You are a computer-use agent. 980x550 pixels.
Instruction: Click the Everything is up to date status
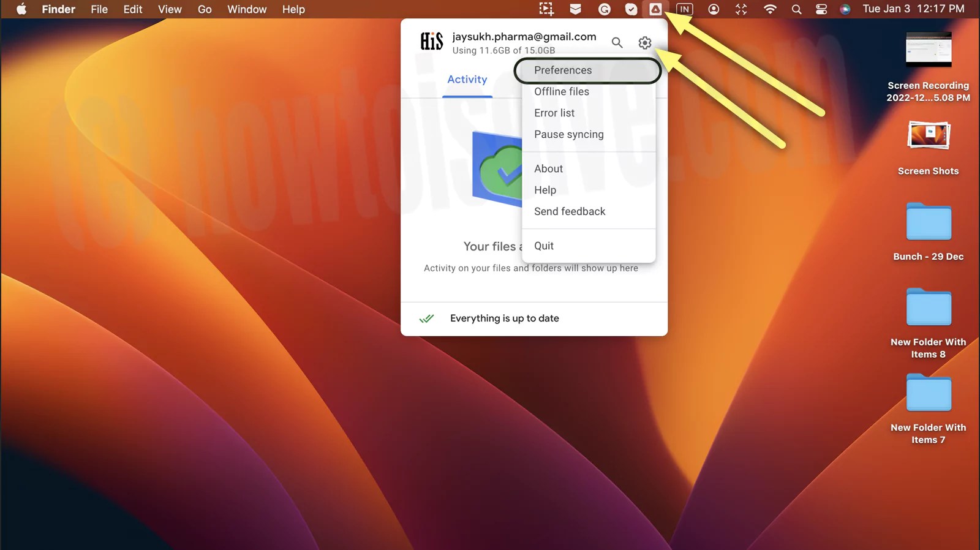pyautogui.click(x=505, y=318)
